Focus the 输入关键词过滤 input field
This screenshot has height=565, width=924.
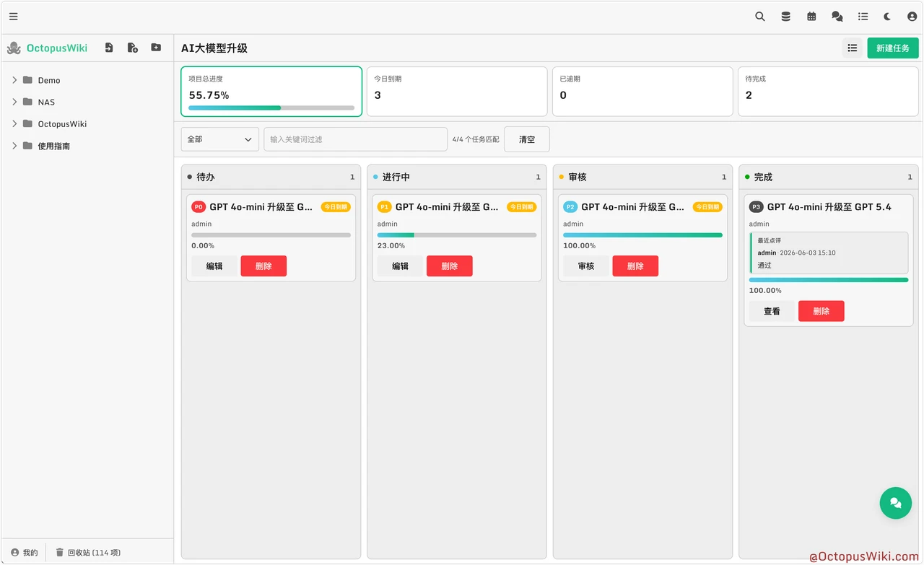point(356,139)
